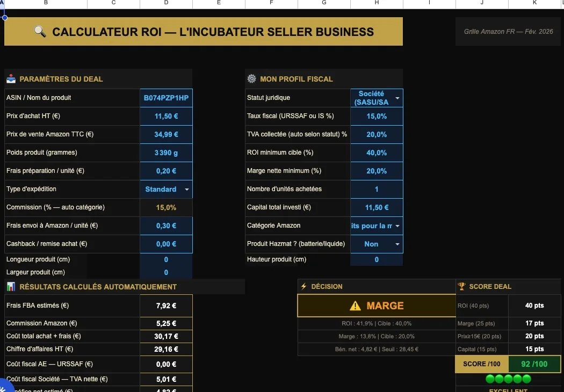
Task: Click the Prix≥15€ score 20 pts
Action: [x=534, y=336]
